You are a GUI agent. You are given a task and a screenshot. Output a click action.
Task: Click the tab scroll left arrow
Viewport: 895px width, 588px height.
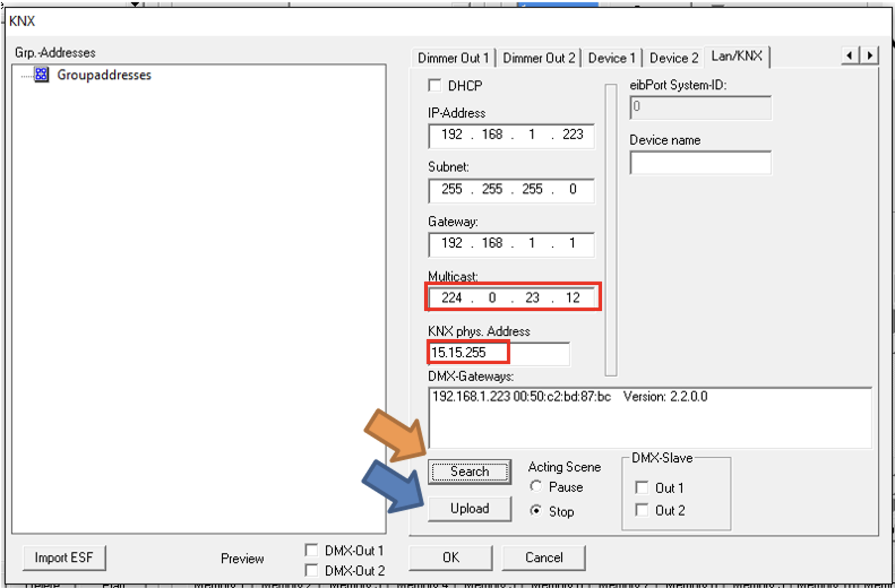(x=850, y=55)
